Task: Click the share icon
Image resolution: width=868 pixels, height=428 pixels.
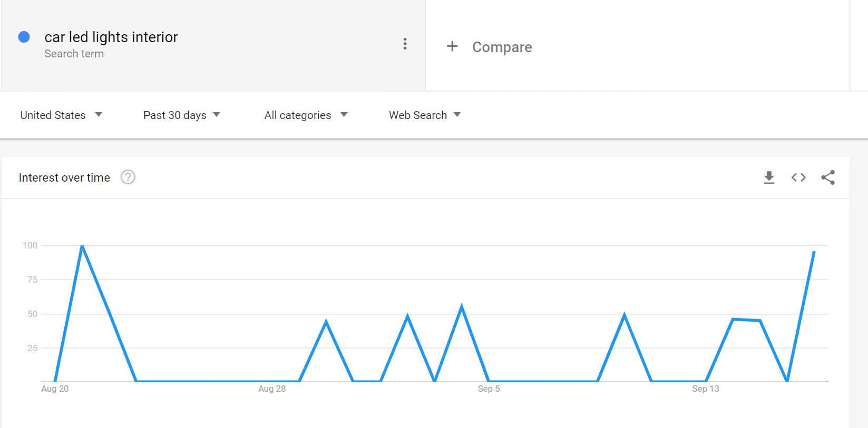Action: click(x=828, y=177)
